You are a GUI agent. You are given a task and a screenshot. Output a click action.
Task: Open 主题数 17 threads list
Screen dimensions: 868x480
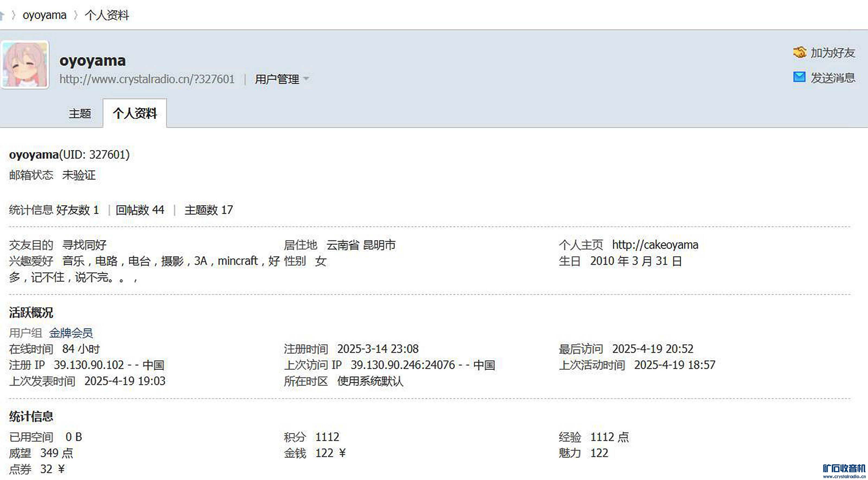click(x=209, y=210)
